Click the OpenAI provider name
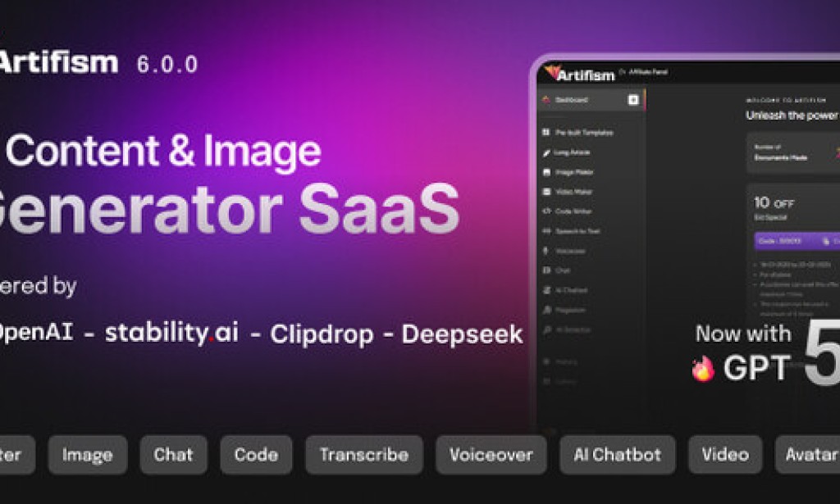Image resolution: width=840 pixels, height=504 pixels. 36,332
